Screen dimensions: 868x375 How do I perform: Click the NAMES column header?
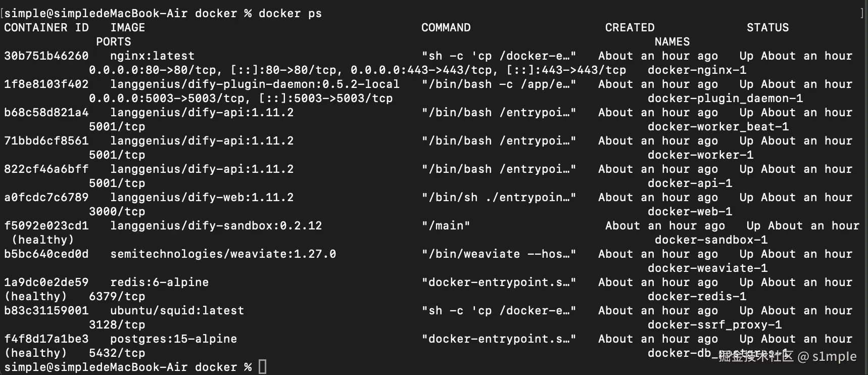coord(672,42)
